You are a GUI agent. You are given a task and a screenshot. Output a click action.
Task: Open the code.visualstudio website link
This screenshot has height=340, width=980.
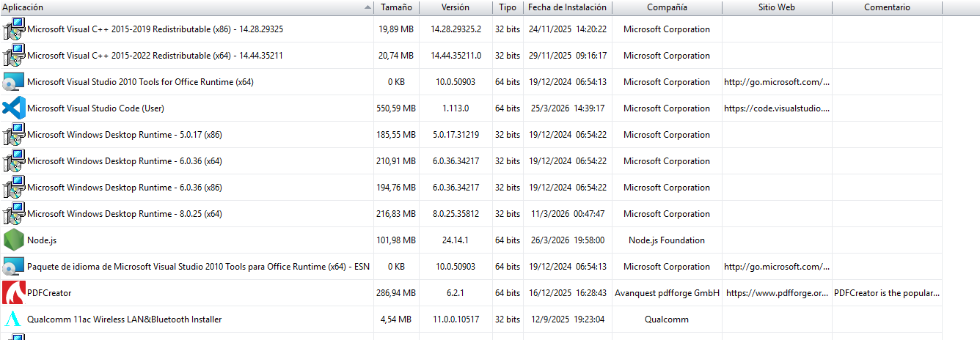[x=777, y=108]
